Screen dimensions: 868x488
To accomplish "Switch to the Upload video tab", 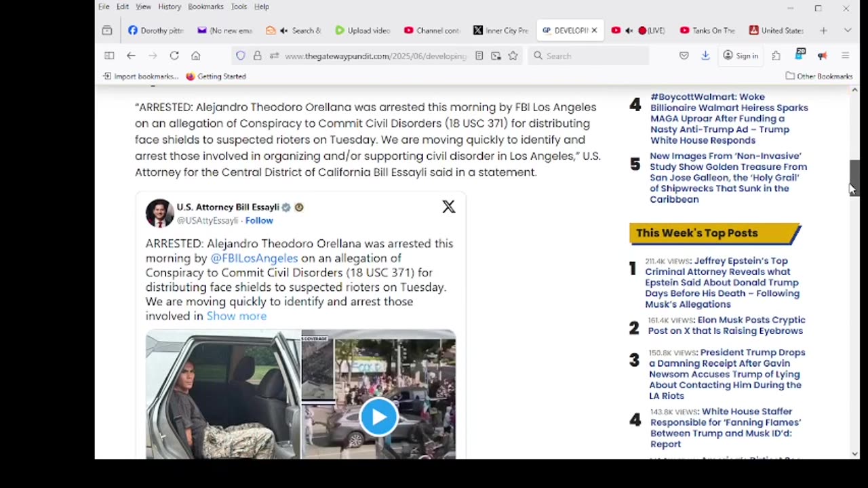I will tap(363, 30).
